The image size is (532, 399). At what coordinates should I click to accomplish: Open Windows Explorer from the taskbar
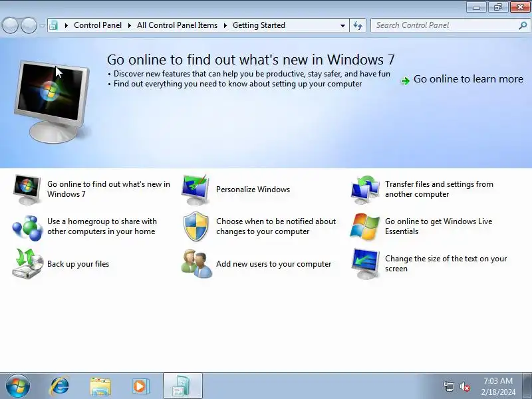click(100, 386)
